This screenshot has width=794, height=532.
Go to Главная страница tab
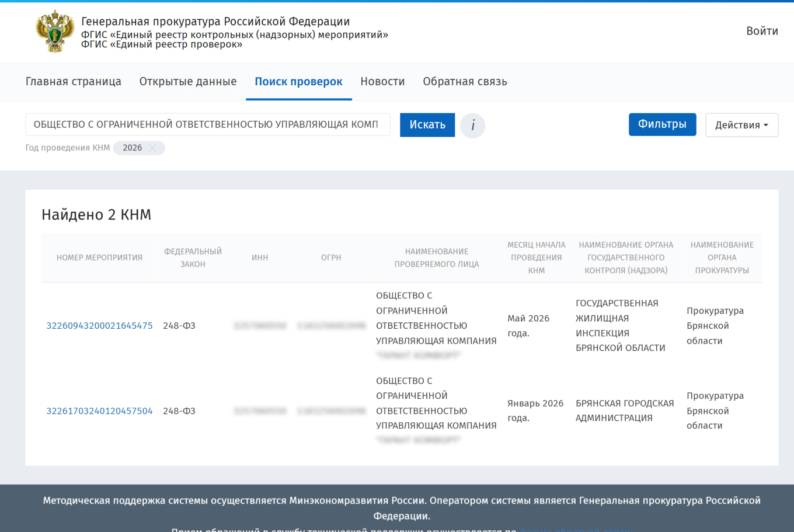(74, 82)
